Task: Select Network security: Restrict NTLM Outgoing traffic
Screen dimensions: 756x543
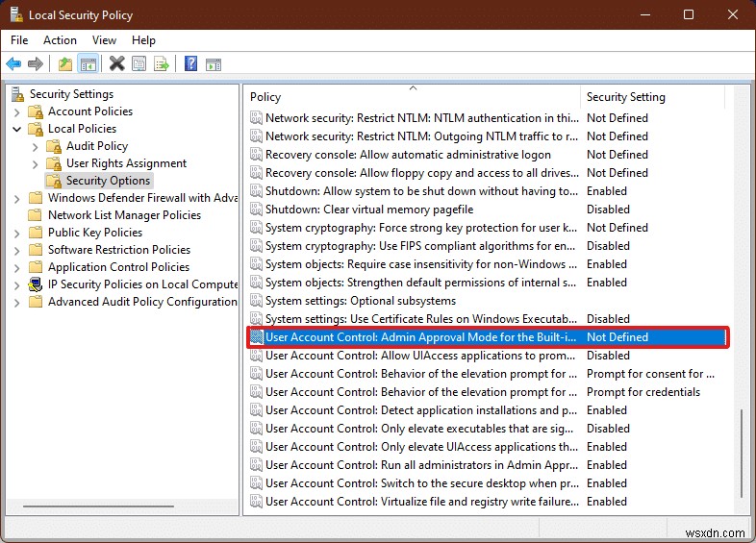Action: pyautogui.click(x=488, y=136)
